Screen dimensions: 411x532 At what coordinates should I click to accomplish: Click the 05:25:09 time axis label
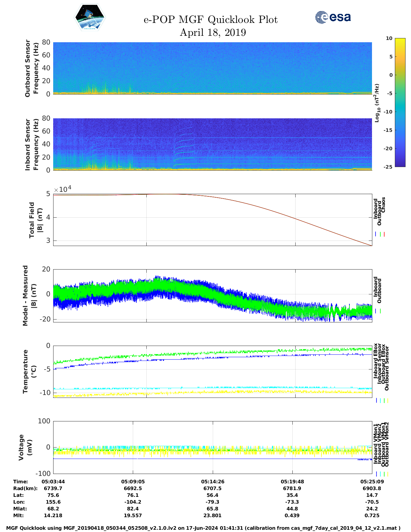[372, 481]
